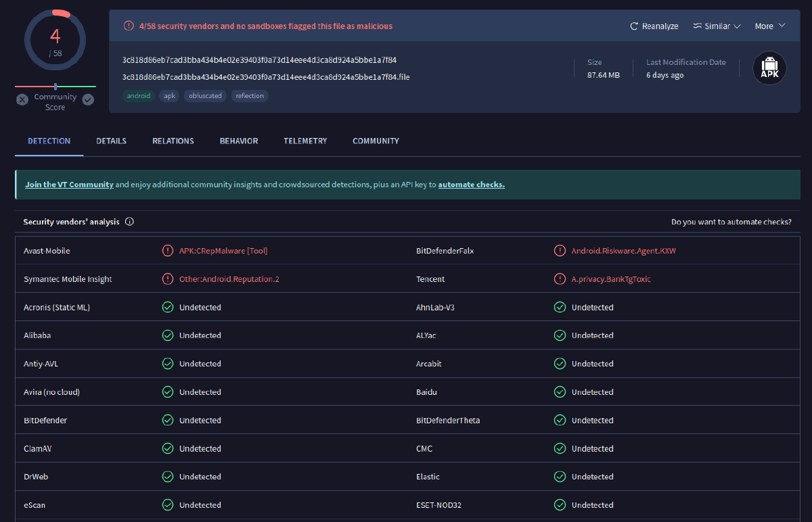
Task: Click the green check icon for ALYac
Action: coord(560,335)
